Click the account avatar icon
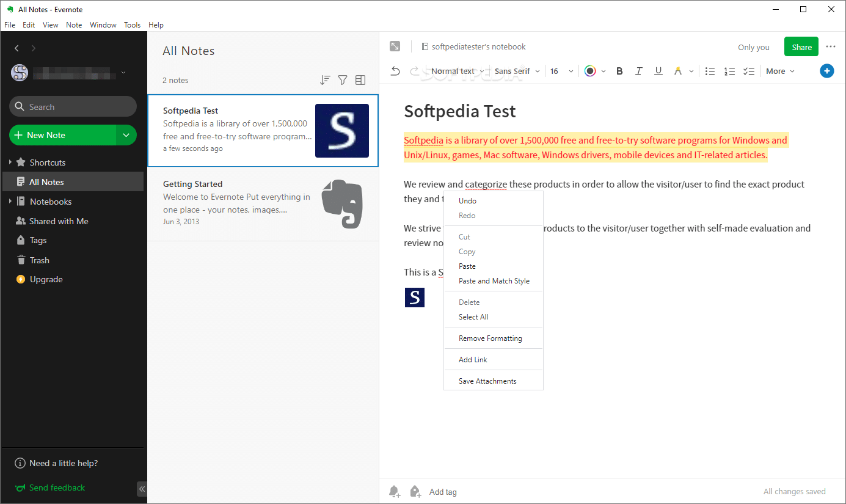The height and width of the screenshot is (504, 846). coord(20,73)
